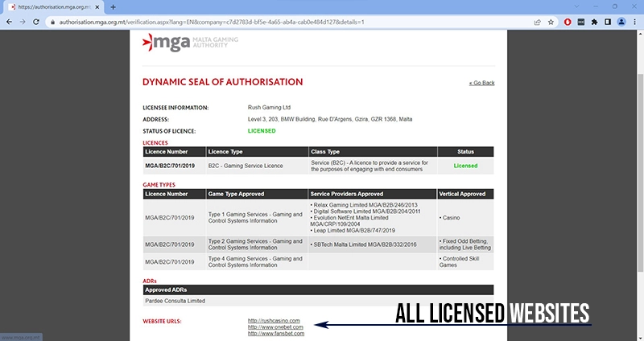644x341 pixels.
Task: Open a new browser tab
Action: 113,7
